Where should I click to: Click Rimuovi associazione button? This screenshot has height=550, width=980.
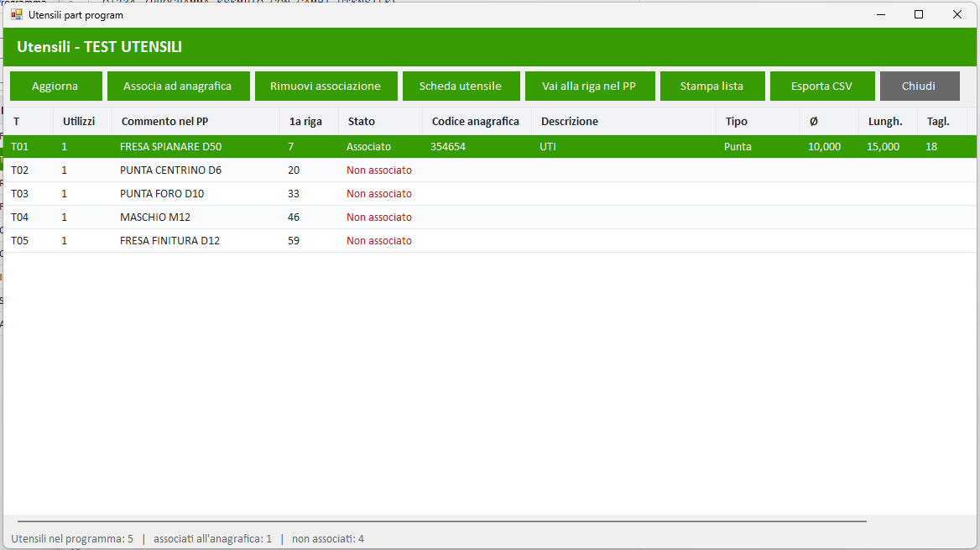tap(326, 86)
